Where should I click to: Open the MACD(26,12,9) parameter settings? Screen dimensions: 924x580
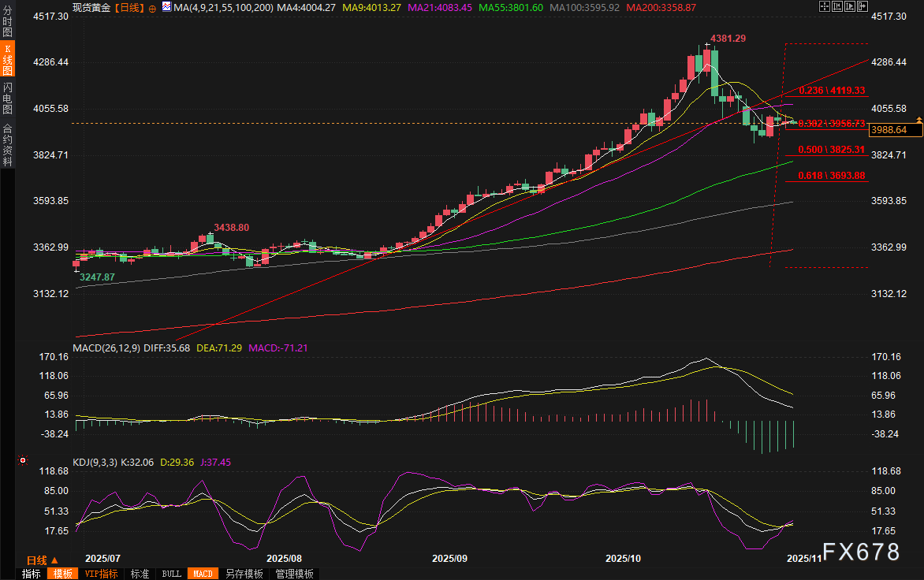click(105, 348)
